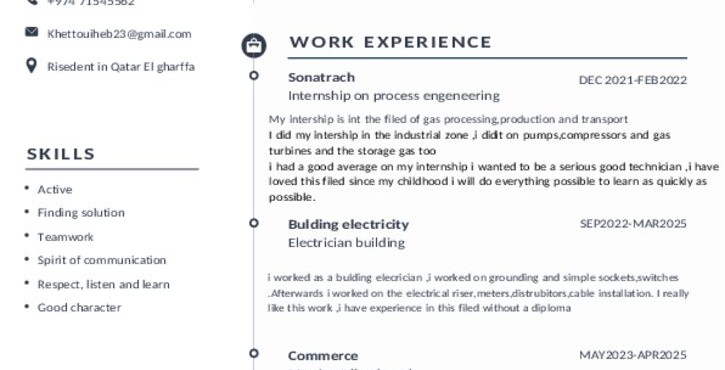Click the WORK EXPERIENCE heading
This screenshot has height=370, width=725.
coord(390,42)
